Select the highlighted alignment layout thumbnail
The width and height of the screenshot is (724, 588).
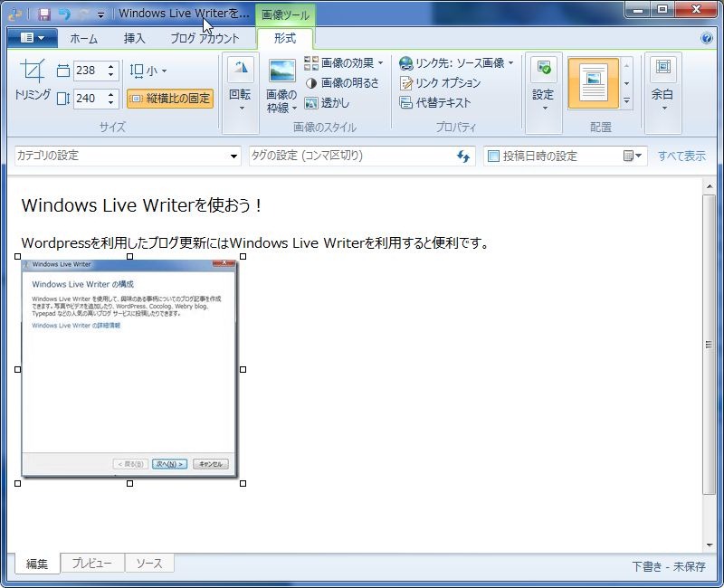(x=594, y=83)
